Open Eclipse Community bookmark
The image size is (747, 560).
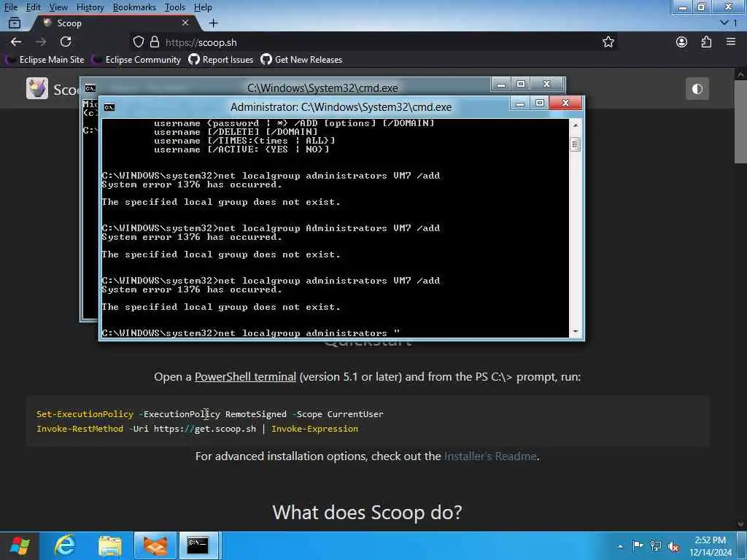click(136, 60)
